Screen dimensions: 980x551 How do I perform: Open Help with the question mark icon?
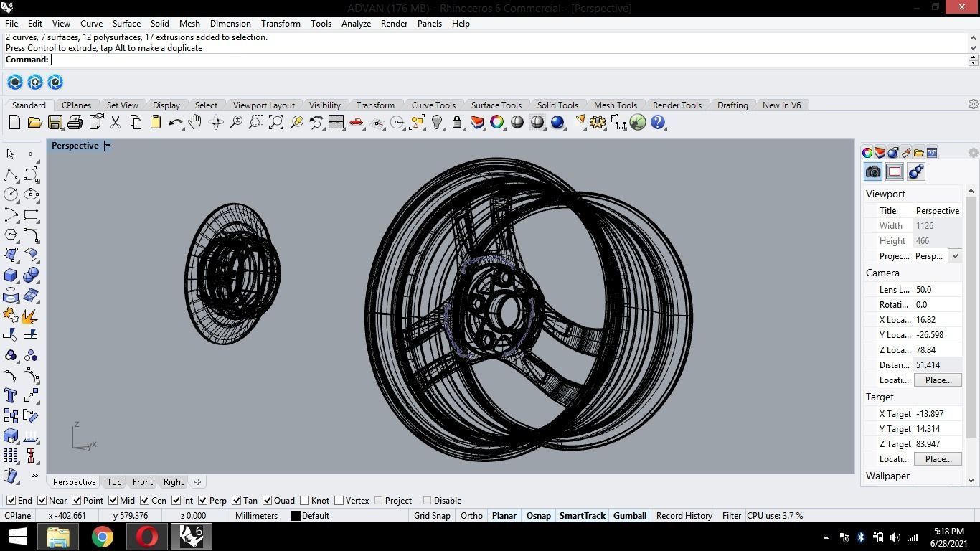(658, 123)
